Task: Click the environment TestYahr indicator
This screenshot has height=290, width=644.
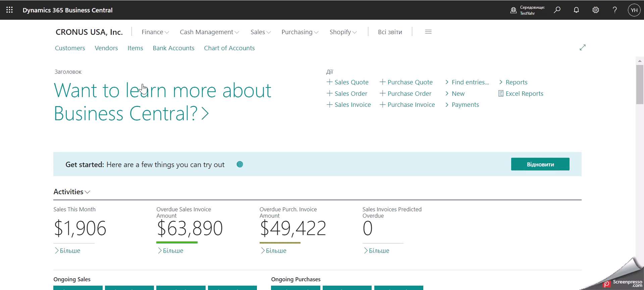Action: [x=528, y=10]
